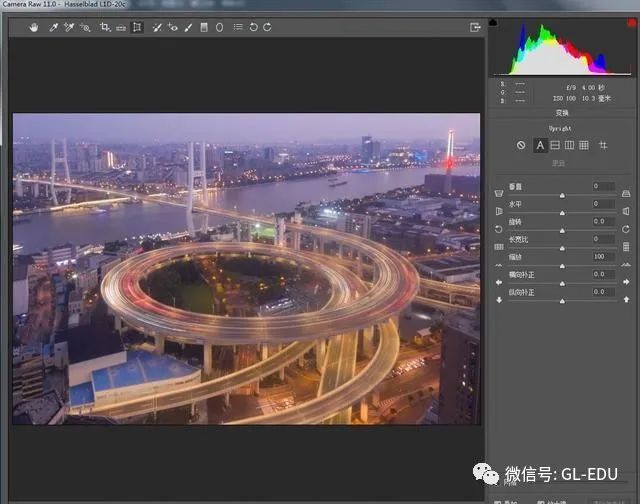Enable Auto Upright mode (A)

point(540,145)
